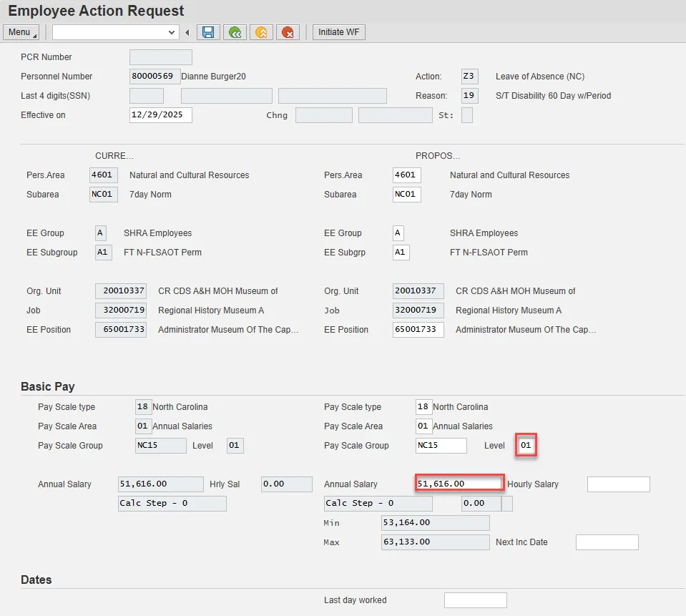Image resolution: width=686 pixels, height=616 pixels.
Task: Click the Effective on date field
Action: (160, 115)
